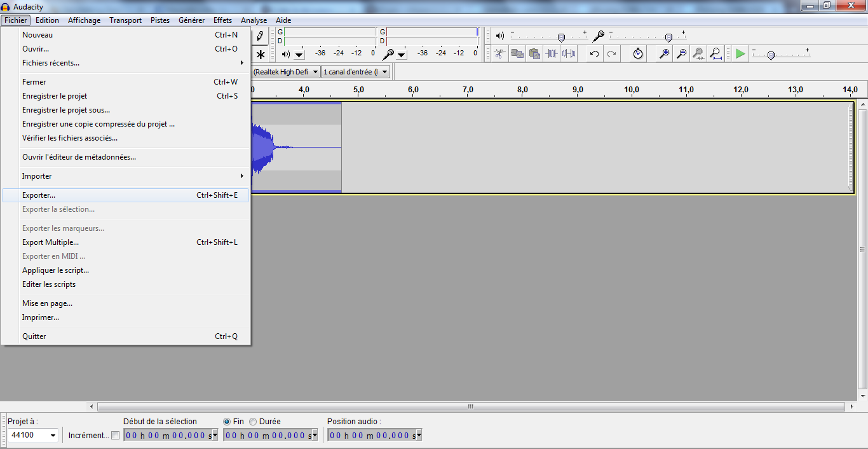Click the Undo arrow icon

coord(593,53)
